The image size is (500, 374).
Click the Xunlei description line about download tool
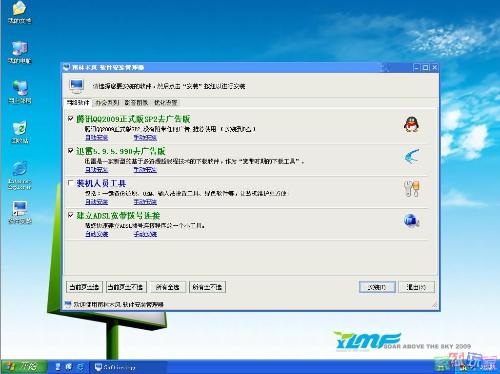click(195, 161)
